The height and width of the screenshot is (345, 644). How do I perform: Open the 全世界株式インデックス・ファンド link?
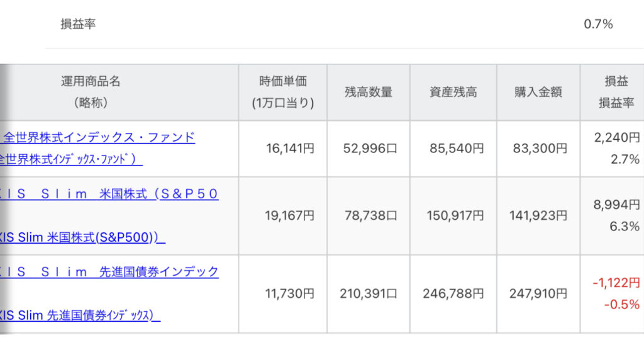[x=97, y=137]
